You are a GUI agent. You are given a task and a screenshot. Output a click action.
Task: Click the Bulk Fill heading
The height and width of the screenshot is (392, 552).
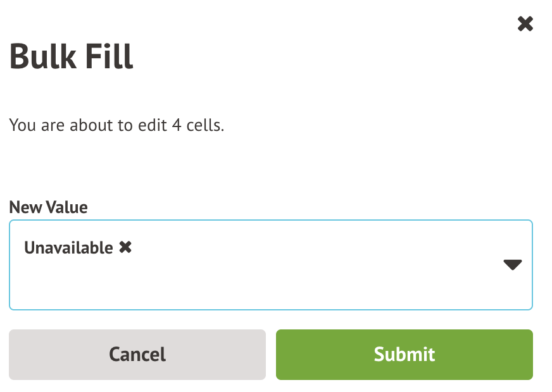coord(72,57)
